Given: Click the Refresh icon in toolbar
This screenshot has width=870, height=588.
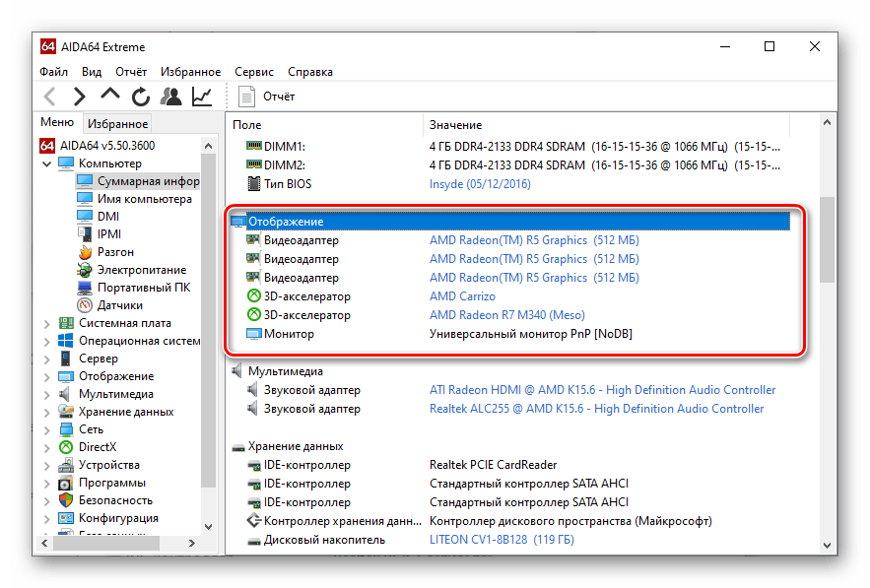Looking at the screenshot, I should pyautogui.click(x=141, y=97).
